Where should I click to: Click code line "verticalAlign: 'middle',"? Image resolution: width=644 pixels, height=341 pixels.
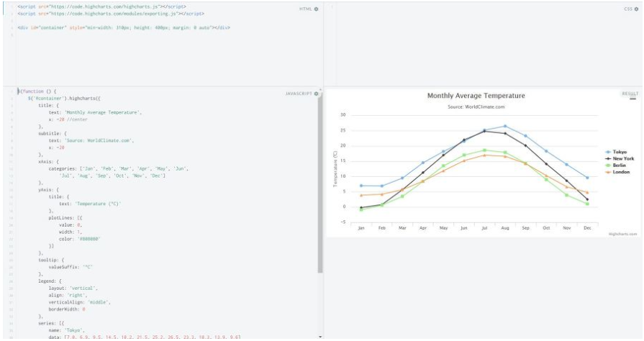[80, 302]
